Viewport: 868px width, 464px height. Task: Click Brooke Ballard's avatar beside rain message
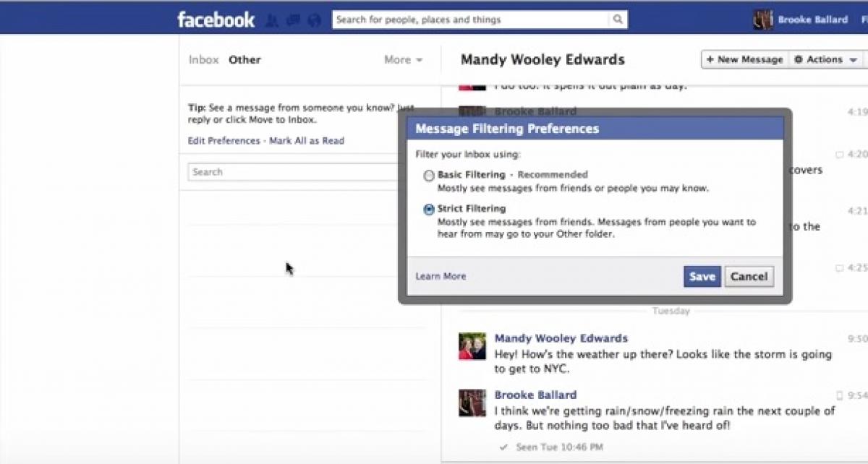point(472,403)
